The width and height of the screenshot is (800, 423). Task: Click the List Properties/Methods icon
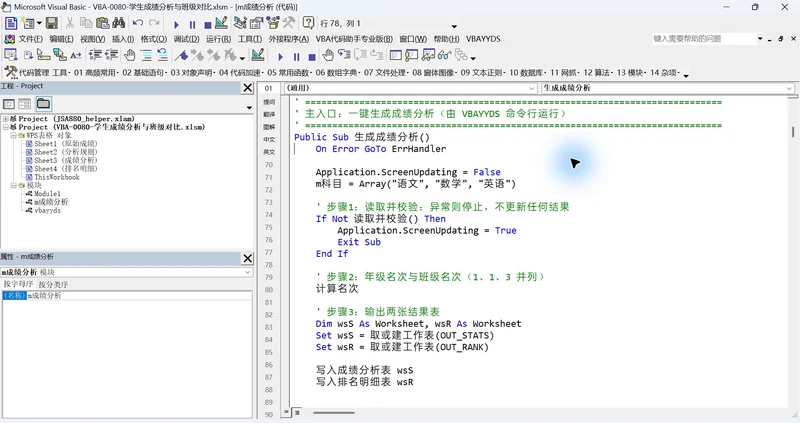click(x=10, y=55)
